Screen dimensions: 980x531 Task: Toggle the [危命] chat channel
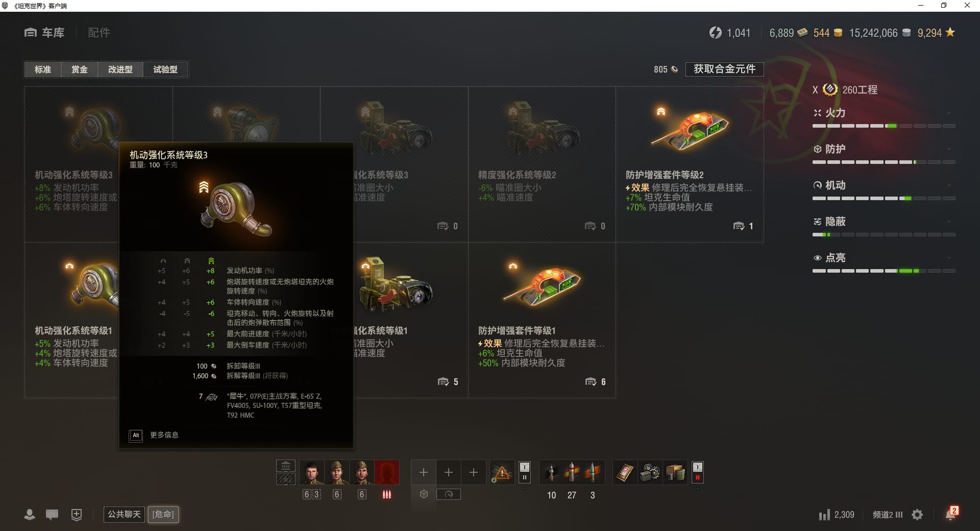(163, 514)
